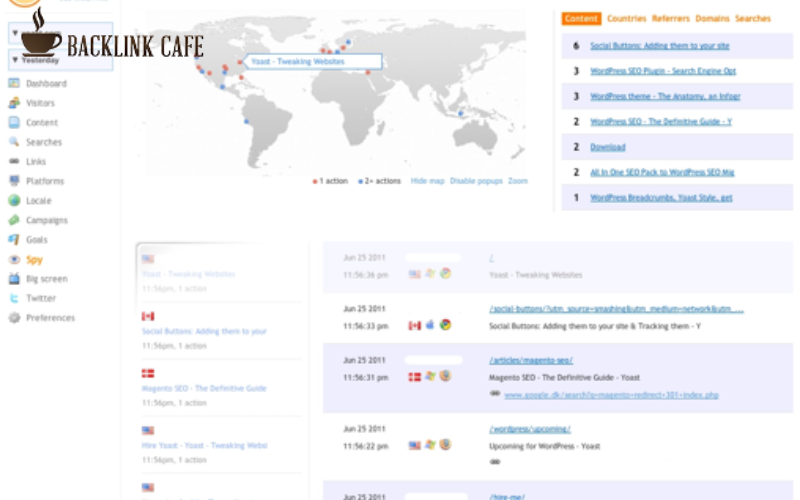This screenshot has height=500, width=800.
Task: Click Canada flag in Social Buttons visitor card
Action: point(148,316)
